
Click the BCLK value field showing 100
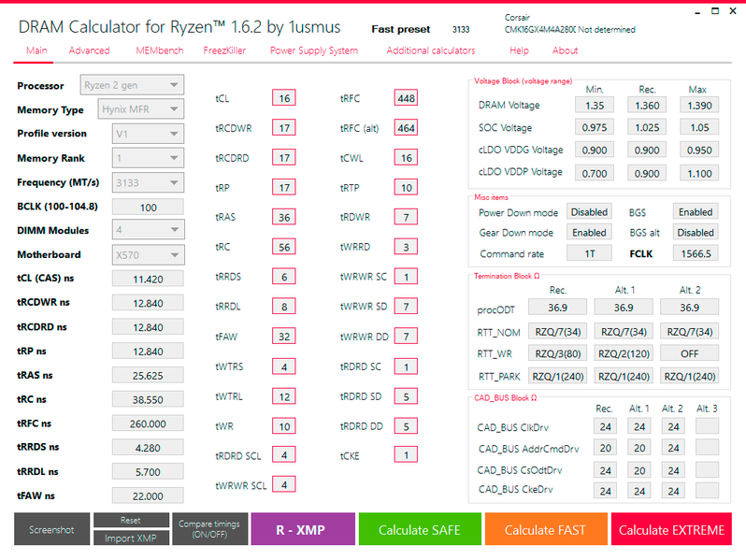pos(148,208)
